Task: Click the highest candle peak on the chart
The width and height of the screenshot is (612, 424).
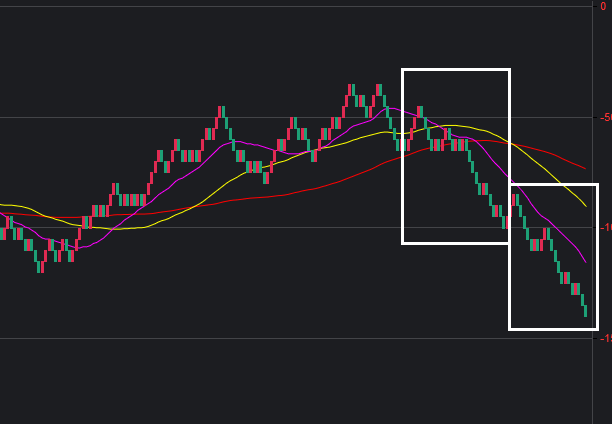Action: [351, 89]
